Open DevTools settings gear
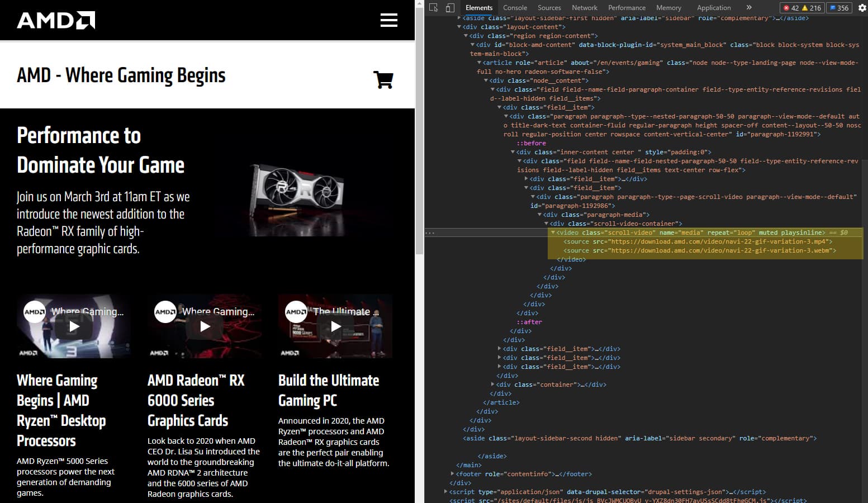This screenshot has height=503, width=868. pyautogui.click(x=862, y=8)
